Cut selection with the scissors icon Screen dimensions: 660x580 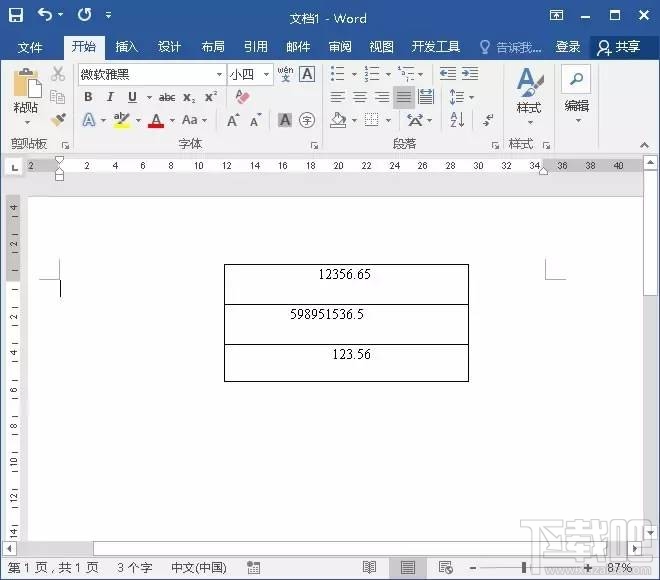click(x=58, y=74)
